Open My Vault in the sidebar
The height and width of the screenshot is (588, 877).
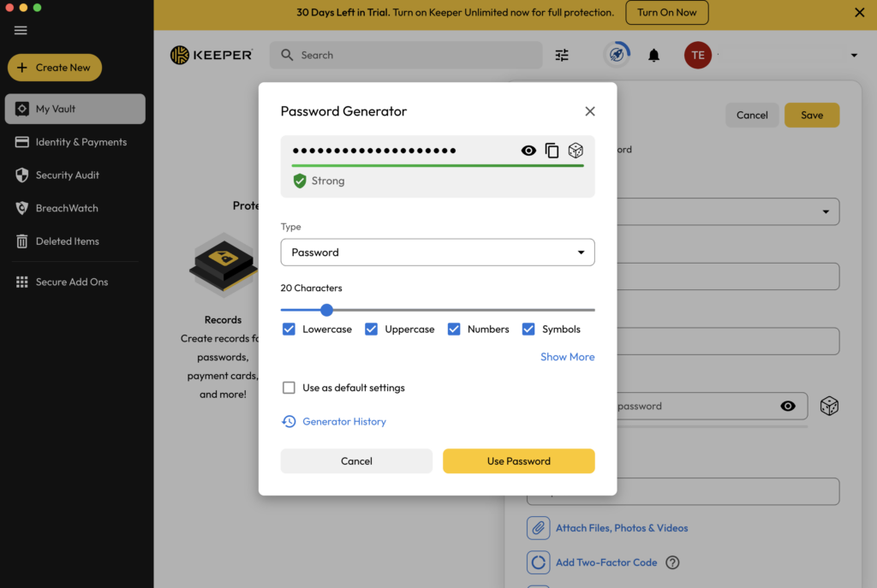pyautogui.click(x=75, y=109)
